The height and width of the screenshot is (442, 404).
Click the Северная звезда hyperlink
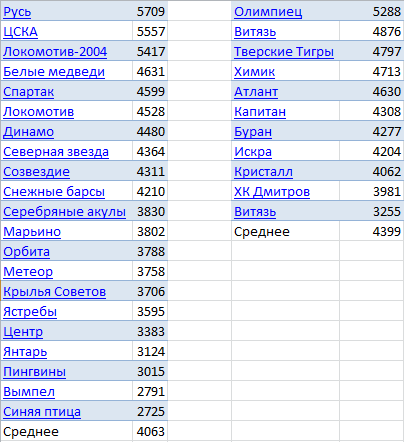(x=56, y=152)
